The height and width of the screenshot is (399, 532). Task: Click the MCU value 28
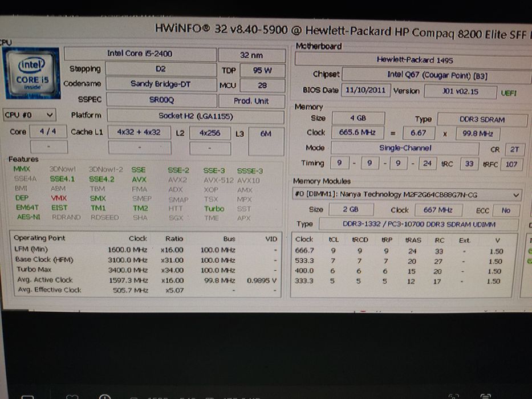[262, 85]
